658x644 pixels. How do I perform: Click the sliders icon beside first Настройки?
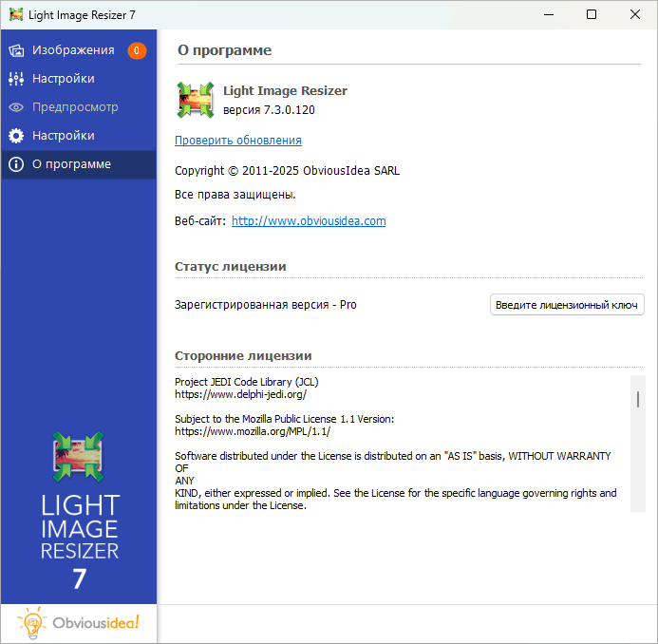(16, 79)
